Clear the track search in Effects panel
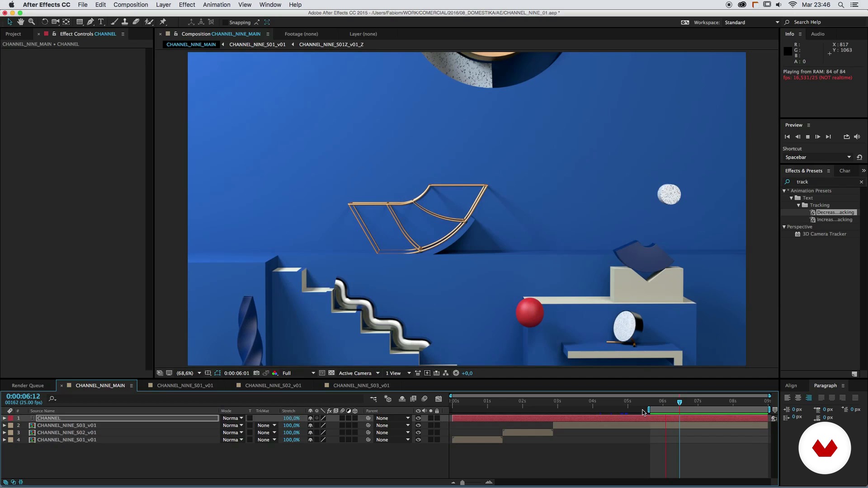Image resolution: width=868 pixels, height=488 pixels. 861,182
